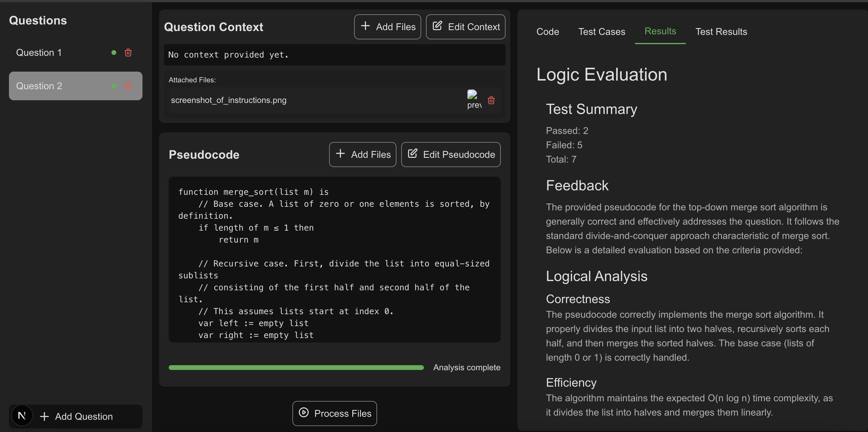Open the Test Cases tab
The height and width of the screenshot is (432, 868).
tap(602, 32)
